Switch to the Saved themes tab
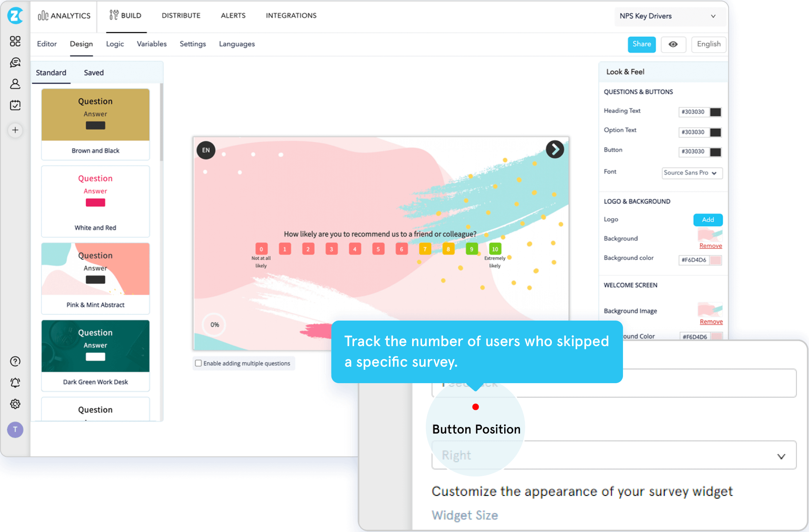This screenshot has height=532, width=809. [94, 73]
